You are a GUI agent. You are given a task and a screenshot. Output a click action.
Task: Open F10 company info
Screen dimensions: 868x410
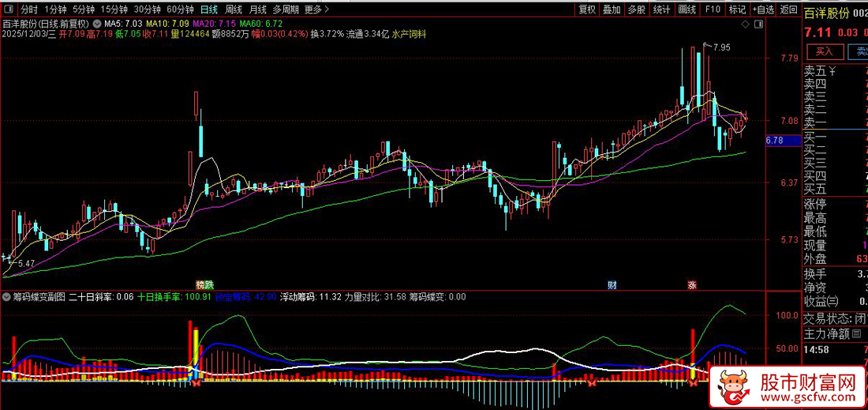coord(713,9)
